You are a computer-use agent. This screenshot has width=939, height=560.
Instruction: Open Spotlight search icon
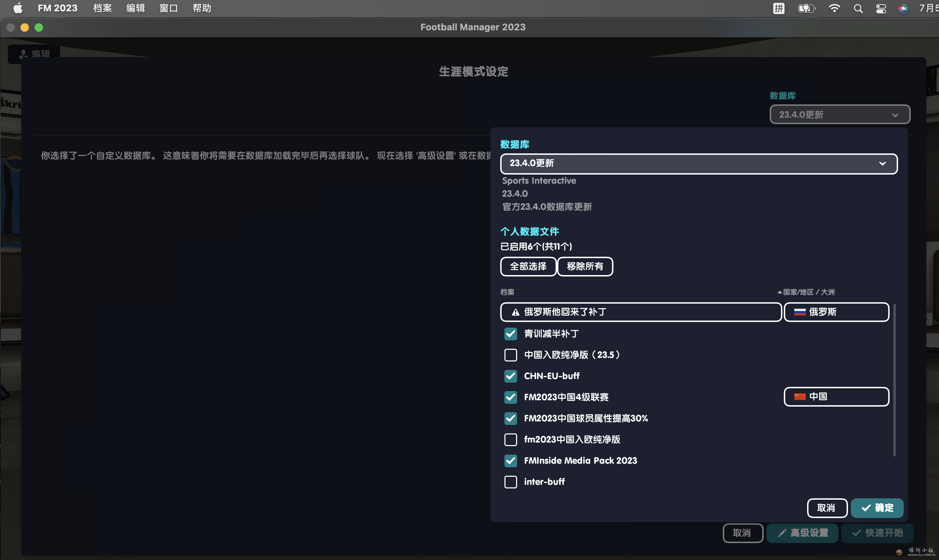point(858,8)
